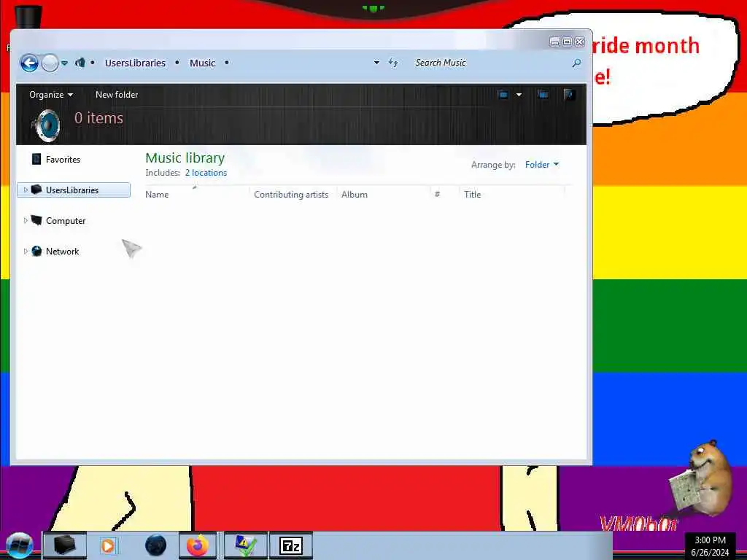Refresh the Music folder view
The height and width of the screenshot is (560, 747).
[393, 63]
